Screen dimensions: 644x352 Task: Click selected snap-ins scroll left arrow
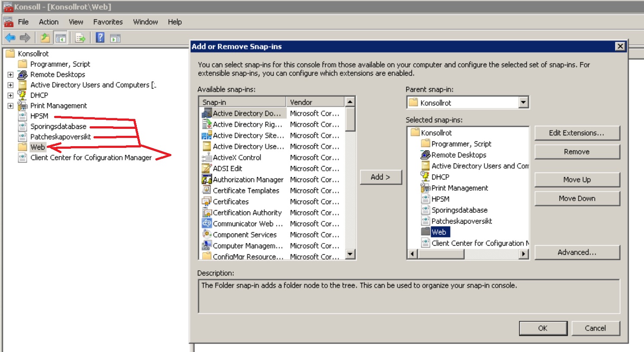412,254
